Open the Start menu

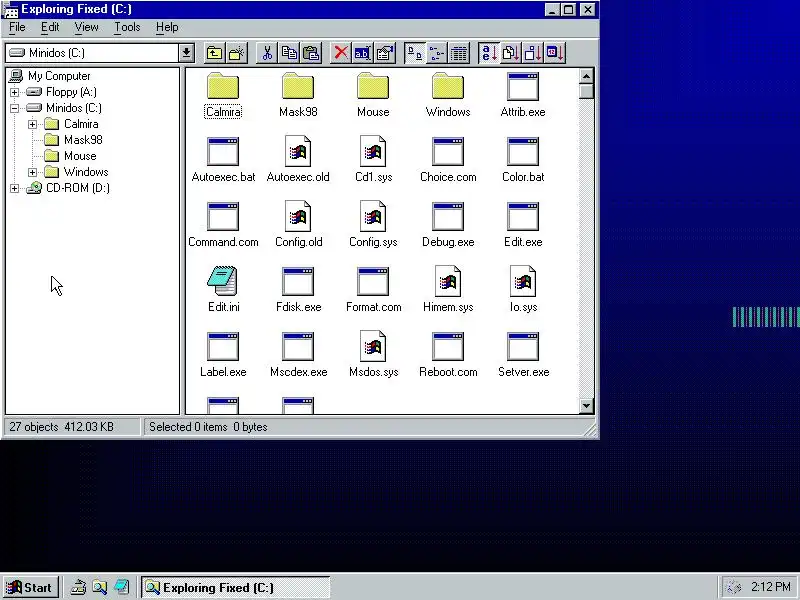coord(30,588)
